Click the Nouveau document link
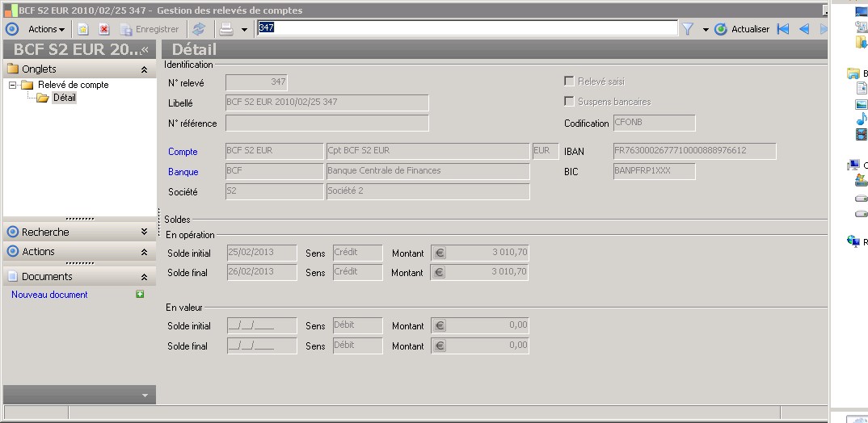 49,295
